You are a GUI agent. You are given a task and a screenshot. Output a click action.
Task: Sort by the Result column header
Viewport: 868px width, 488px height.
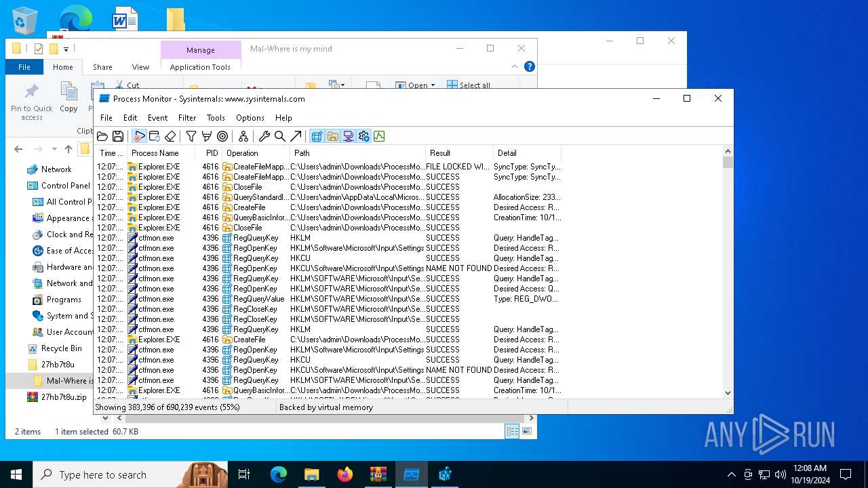pos(459,153)
